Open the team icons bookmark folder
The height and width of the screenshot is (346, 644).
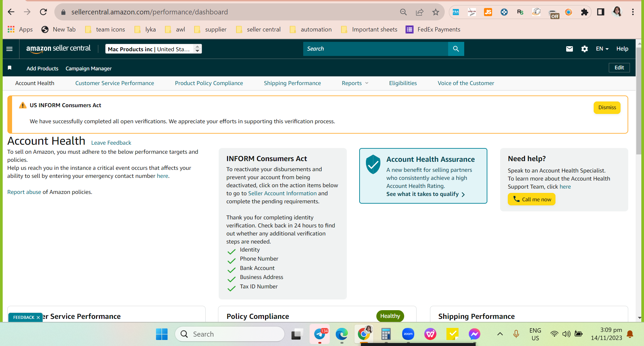point(105,29)
